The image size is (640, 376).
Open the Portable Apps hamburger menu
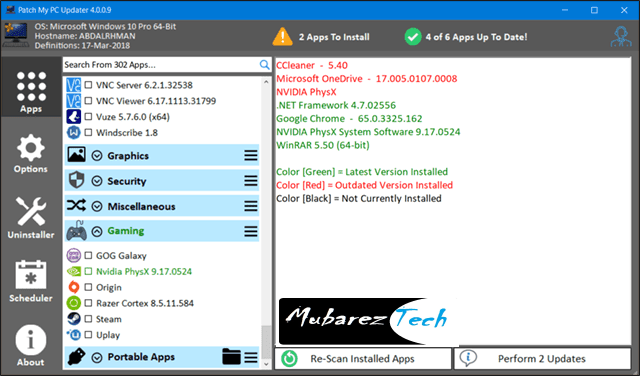(251, 358)
